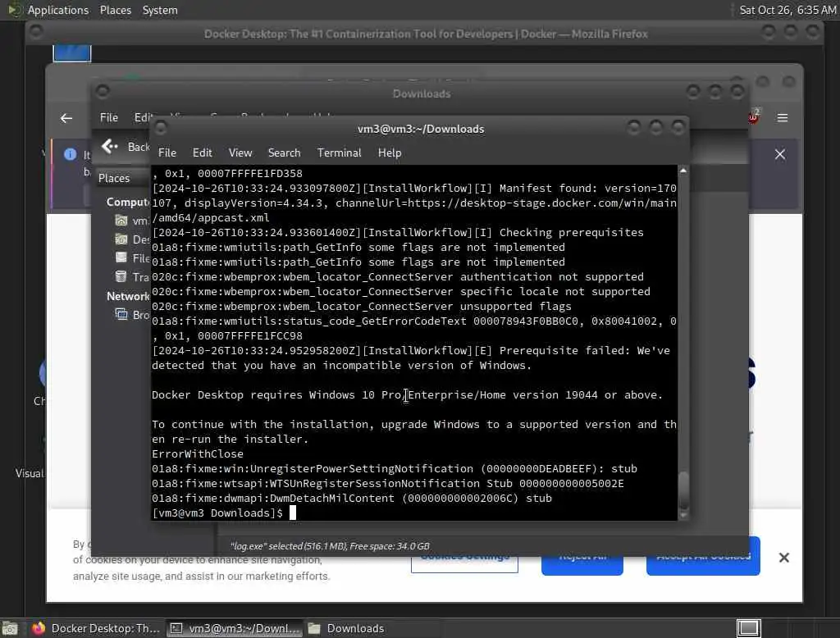Viewport: 840px width, 638px height.
Task: Click the Places sidebar header
Action: click(x=114, y=178)
